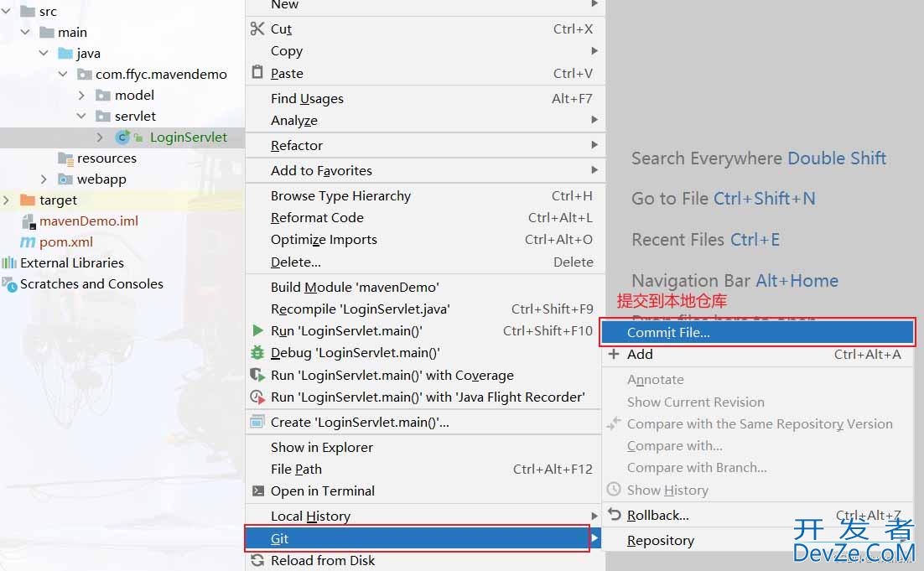Select the LoginServlet file label
The height and width of the screenshot is (571, 924).
point(189,138)
